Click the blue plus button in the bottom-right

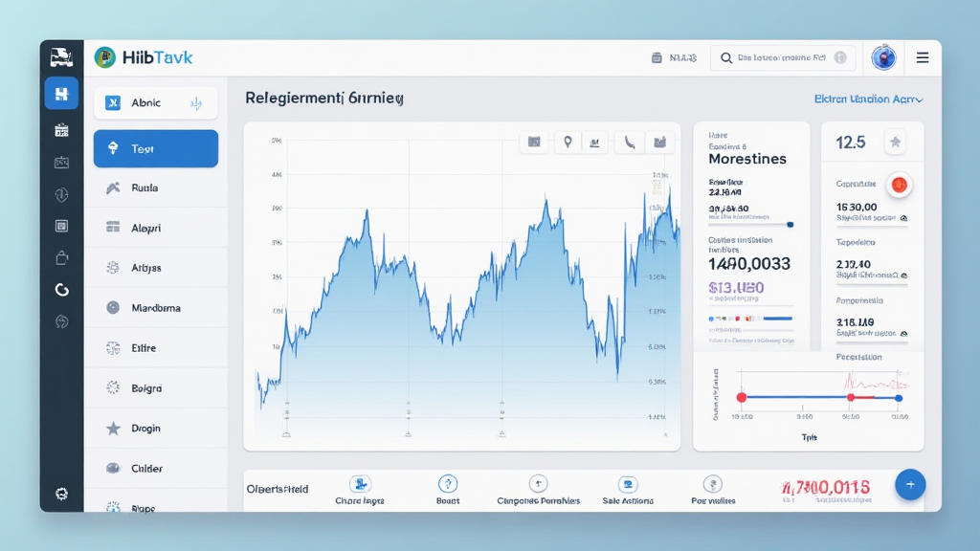tap(910, 484)
